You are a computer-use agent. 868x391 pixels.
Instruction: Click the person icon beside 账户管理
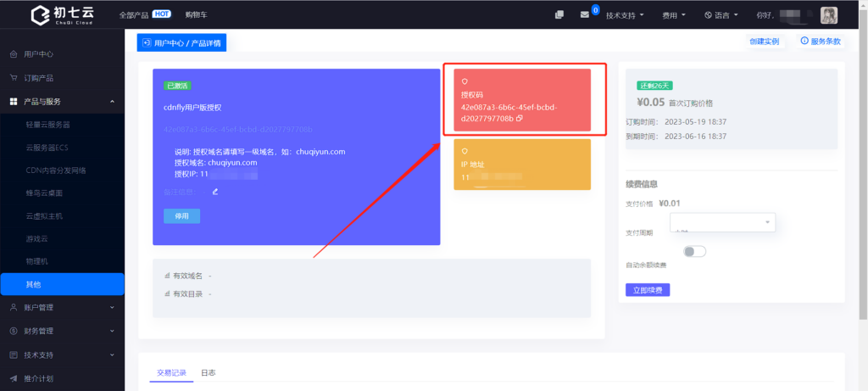pos(14,307)
